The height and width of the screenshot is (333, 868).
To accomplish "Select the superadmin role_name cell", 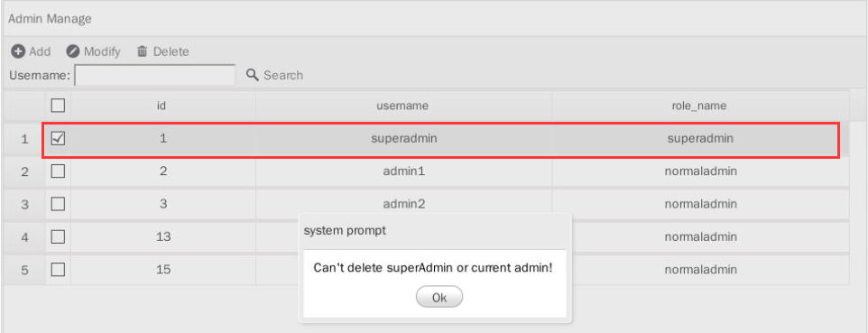I will (x=700, y=139).
